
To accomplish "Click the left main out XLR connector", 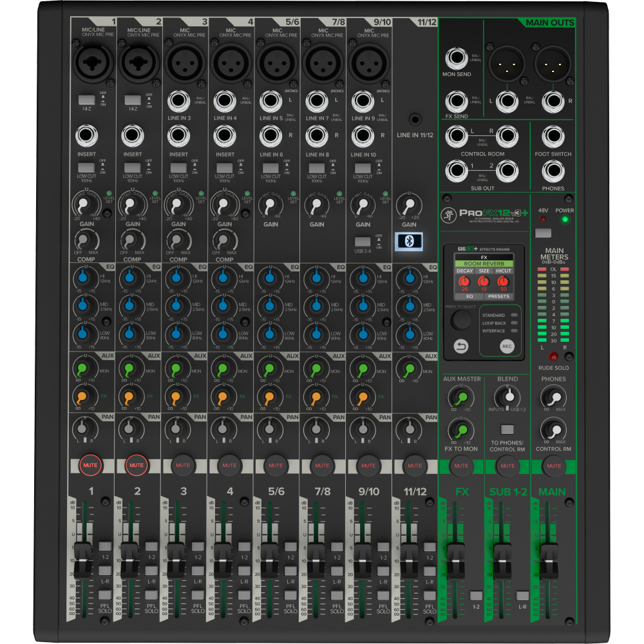I will pos(507,64).
